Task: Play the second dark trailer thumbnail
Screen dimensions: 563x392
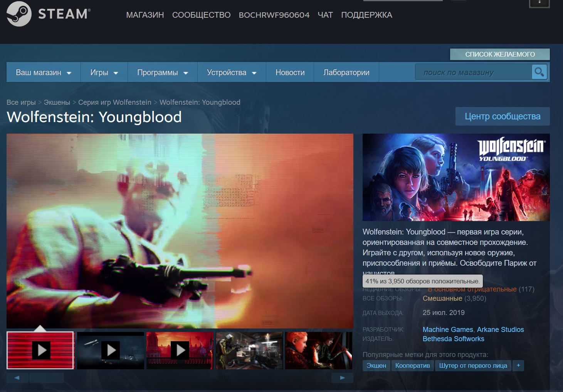Action: 111,350
